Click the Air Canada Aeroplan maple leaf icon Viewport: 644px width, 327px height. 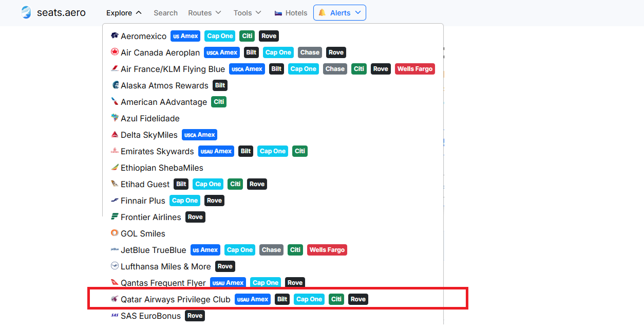[115, 52]
